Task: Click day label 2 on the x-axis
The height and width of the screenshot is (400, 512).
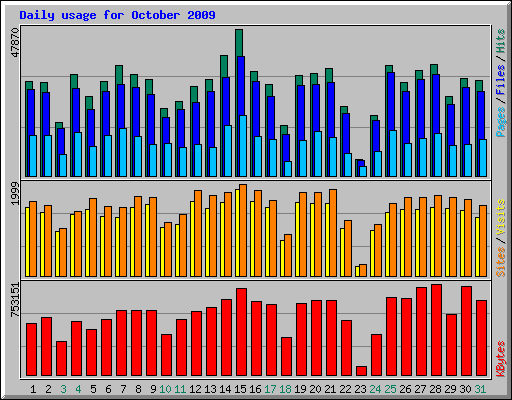Action: (48, 389)
